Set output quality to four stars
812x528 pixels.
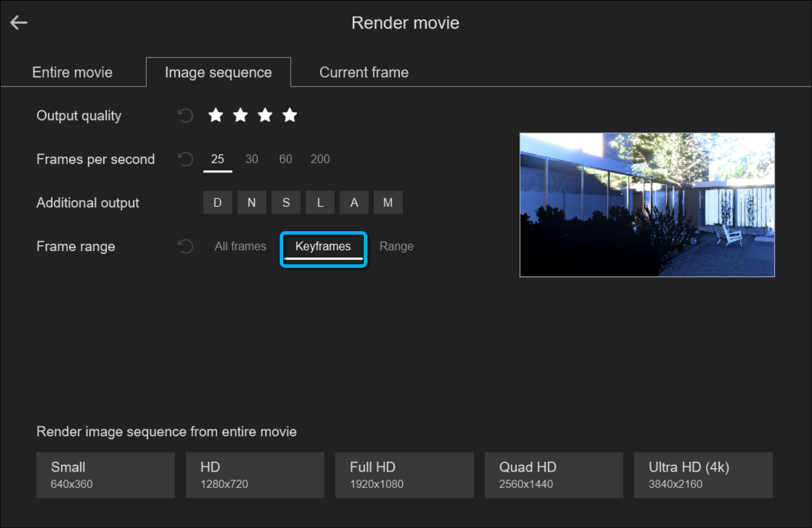click(x=290, y=116)
